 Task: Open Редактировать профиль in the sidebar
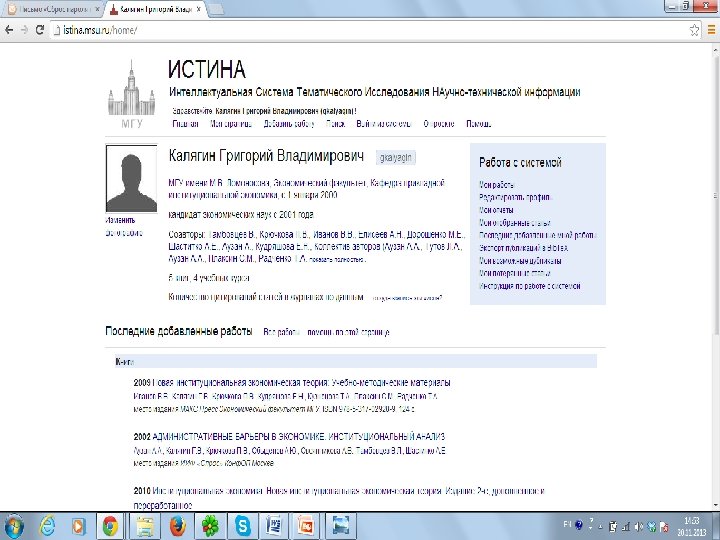point(515,197)
